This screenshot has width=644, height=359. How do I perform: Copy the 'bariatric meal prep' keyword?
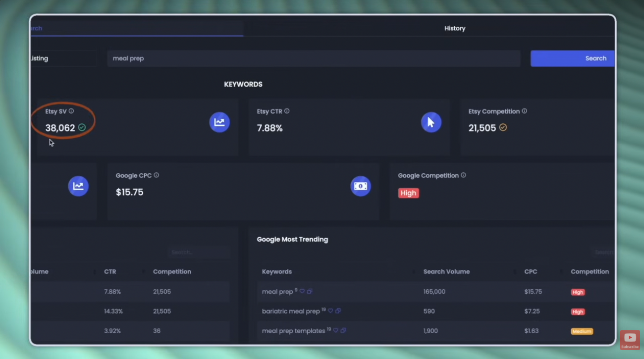click(338, 311)
